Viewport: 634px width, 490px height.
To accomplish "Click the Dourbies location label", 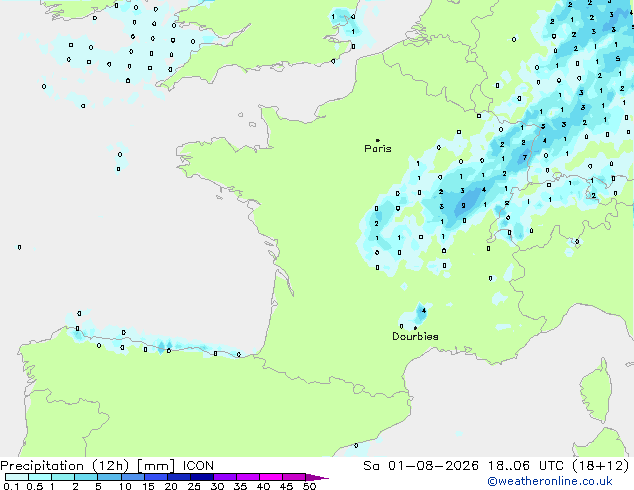I will pos(415,336).
